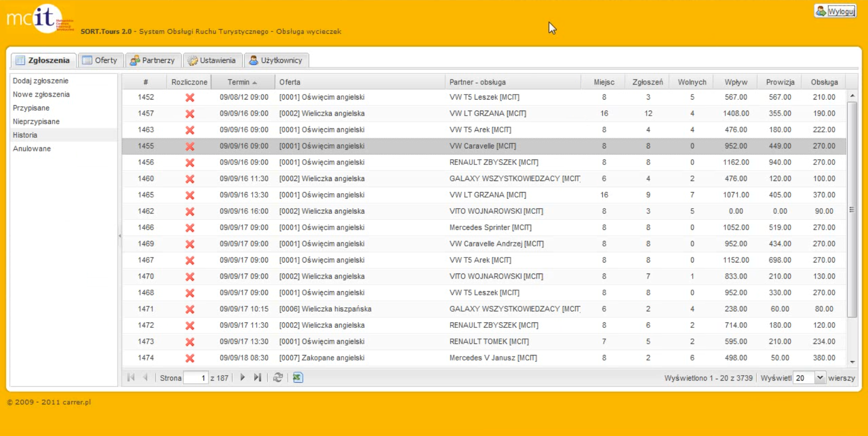Select Anulowane in the left menu

32,148
